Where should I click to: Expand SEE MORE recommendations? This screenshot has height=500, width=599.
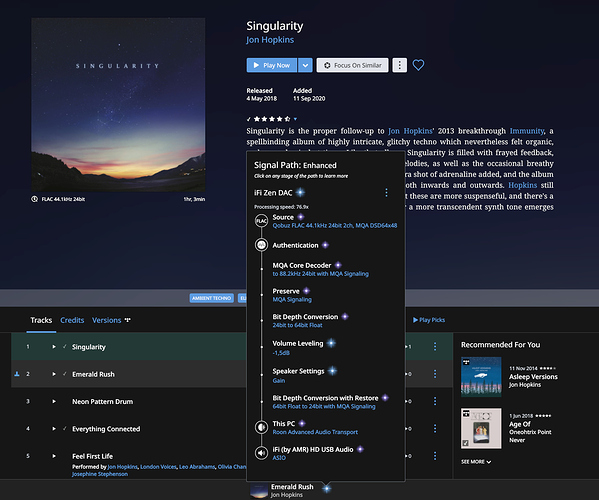(476, 462)
